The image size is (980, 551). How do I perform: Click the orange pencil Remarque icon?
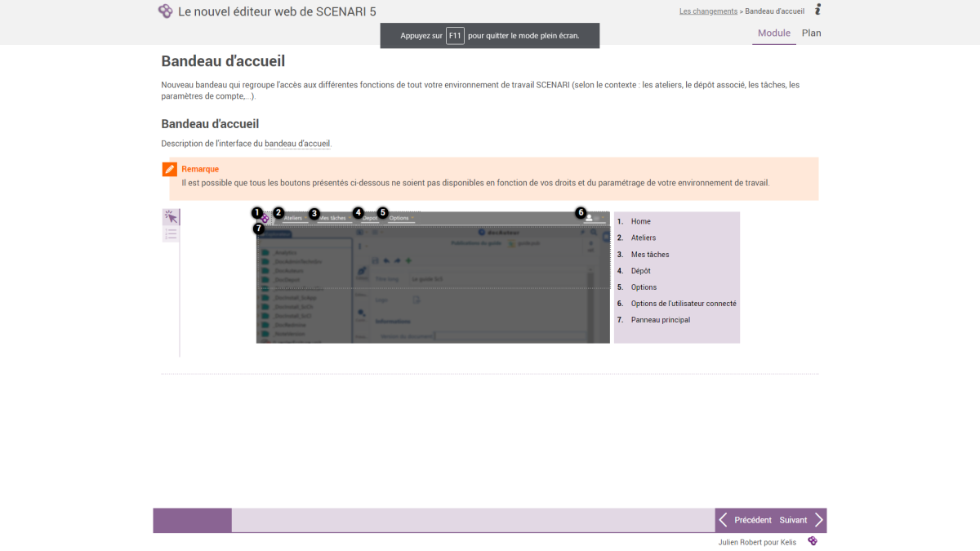pos(170,169)
